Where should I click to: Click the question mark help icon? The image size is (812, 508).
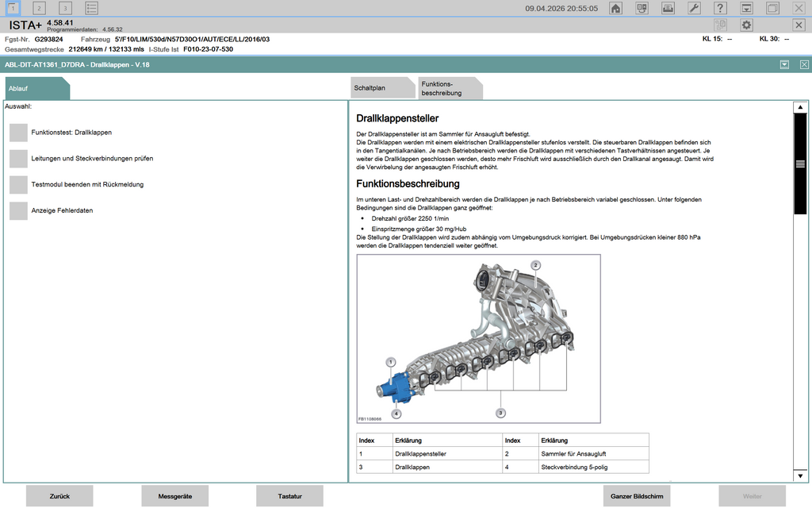coord(719,8)
